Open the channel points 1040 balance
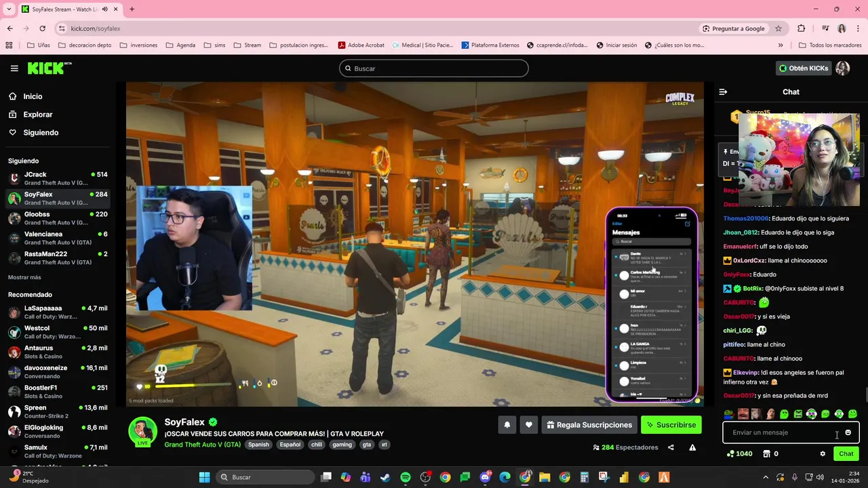 pos(739,454)
